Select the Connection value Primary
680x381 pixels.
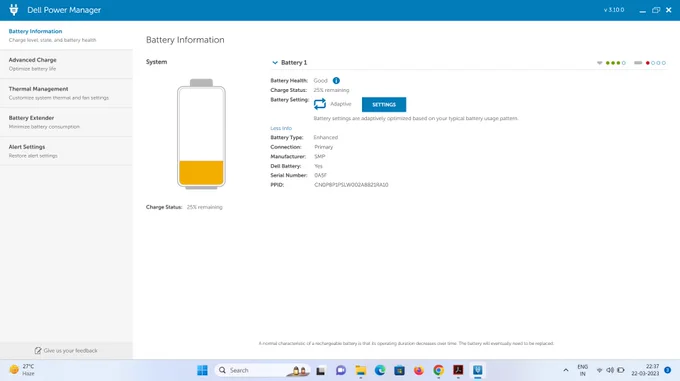point(324,147)
